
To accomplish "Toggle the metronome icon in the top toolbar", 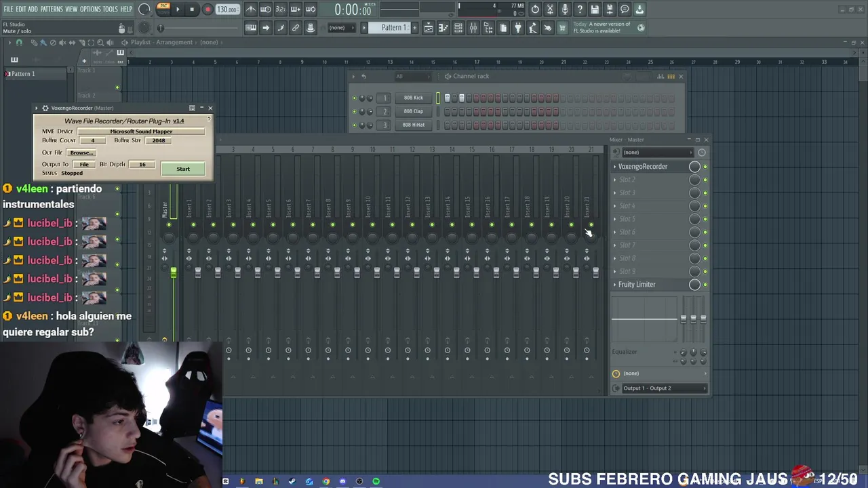I will pyautogui.click(x=251, y=9).
